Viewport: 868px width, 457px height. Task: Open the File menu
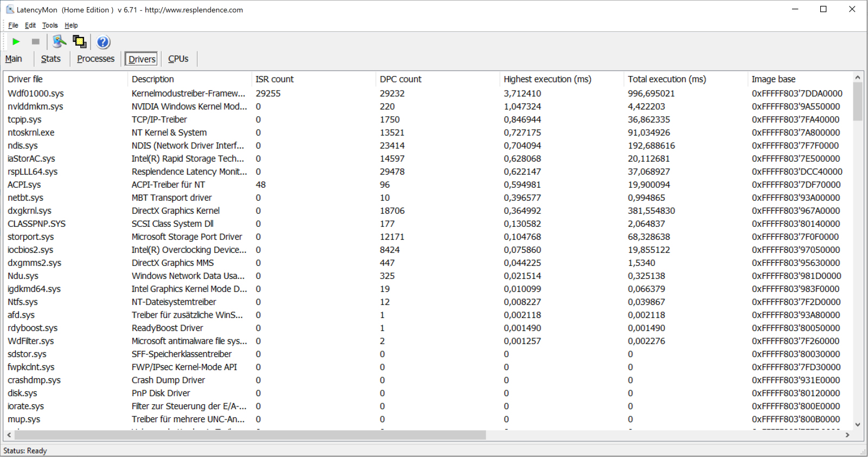coord(13,26)
